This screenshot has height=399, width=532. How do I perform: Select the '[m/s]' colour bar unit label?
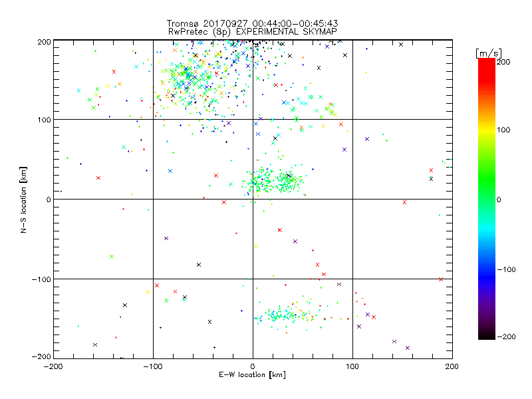pos(489,53)
